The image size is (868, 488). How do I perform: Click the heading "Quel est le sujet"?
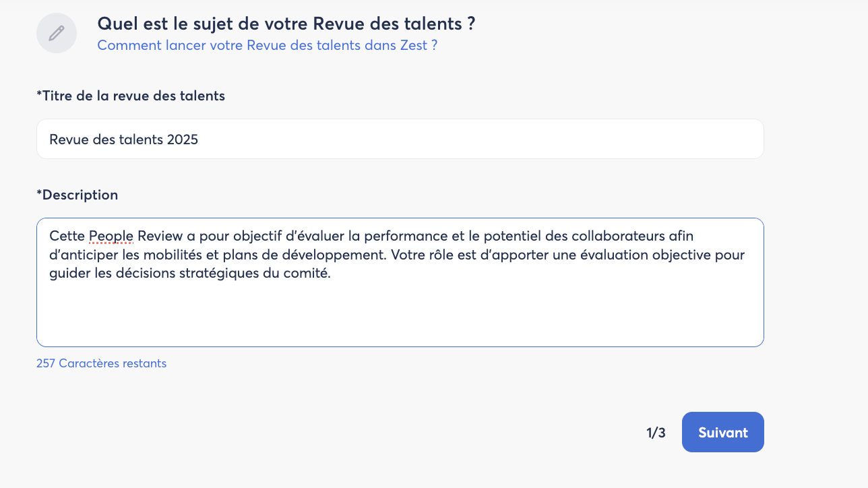pyautogui.click(x=286, y=24)
